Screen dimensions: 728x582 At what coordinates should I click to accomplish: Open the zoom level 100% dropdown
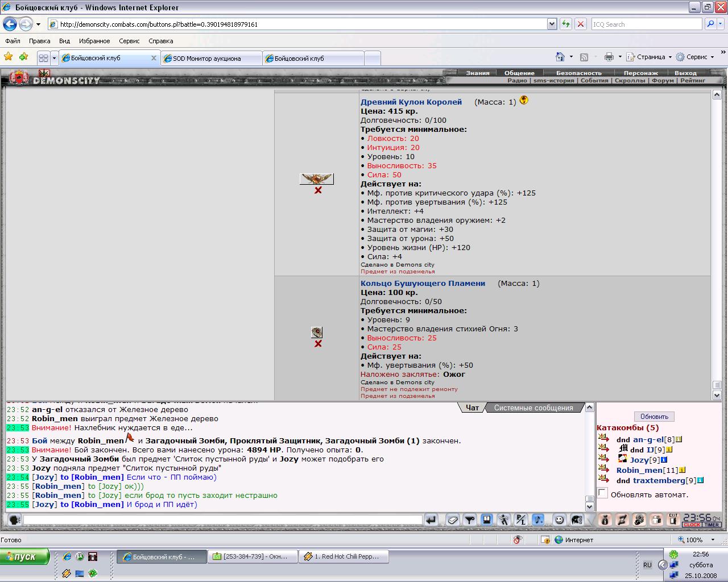point(713,540)
